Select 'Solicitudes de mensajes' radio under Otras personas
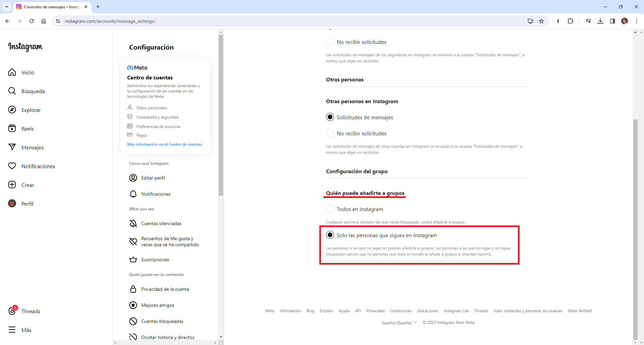This screenshot has width=644, height=345. click(x=330, y=117)
